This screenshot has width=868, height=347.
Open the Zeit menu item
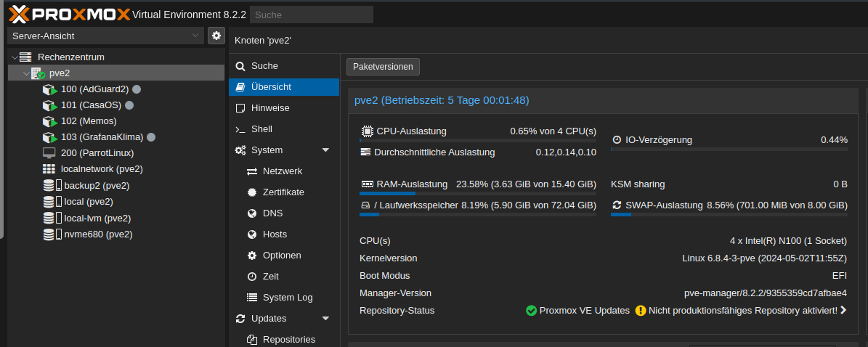(284, 276)
